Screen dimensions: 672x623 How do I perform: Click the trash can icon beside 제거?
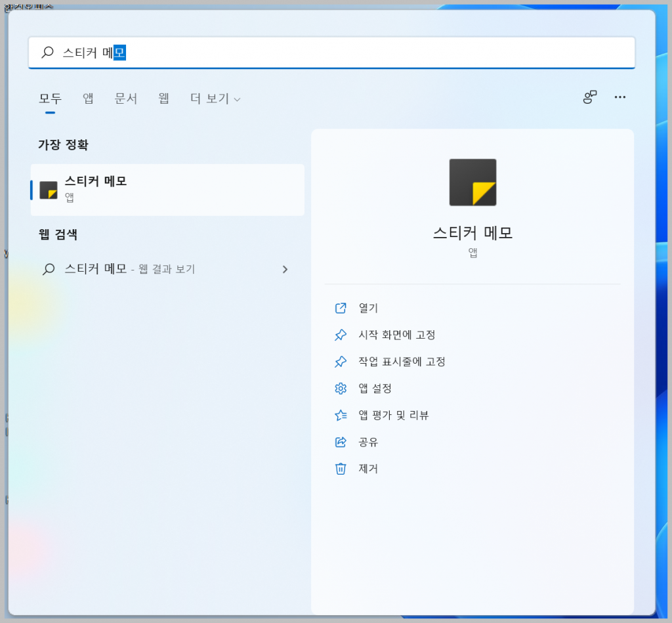tap(341, 469)
